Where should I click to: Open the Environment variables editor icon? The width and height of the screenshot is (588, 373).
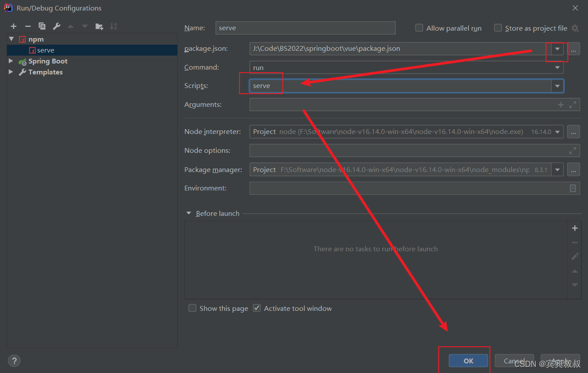pyautogui.click(x=573, y=188)
